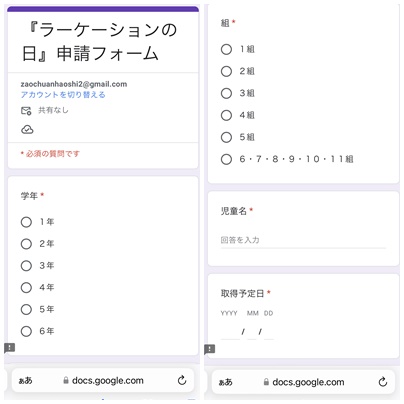This screenshot has height=404, width=404.
Task: Click reload icon in right browser bar
Action: click(383, 382)
